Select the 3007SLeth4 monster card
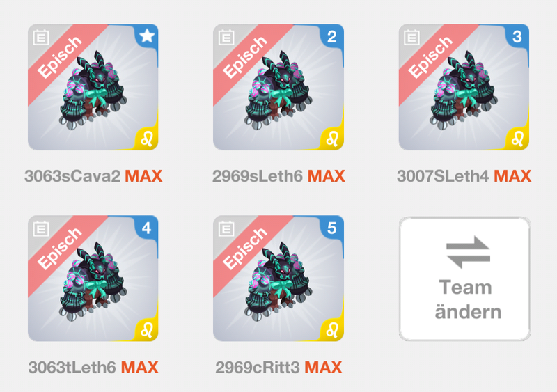Viewport: 557px width, 392px height. tap(464, 87)
